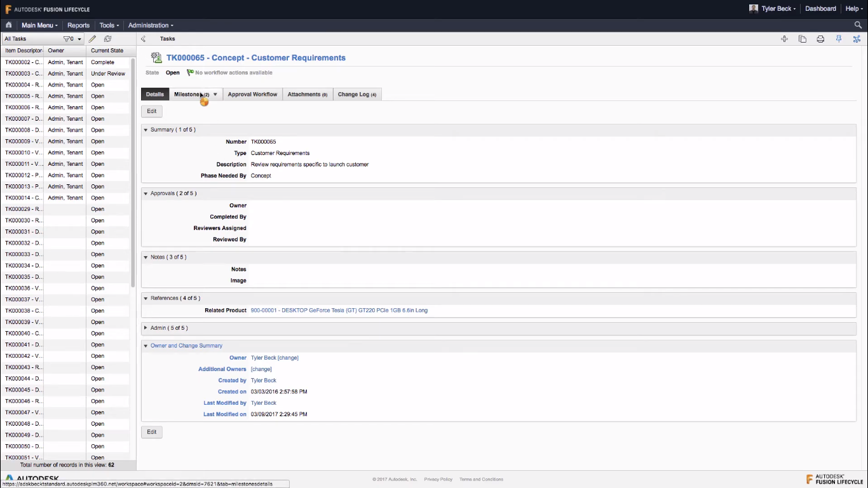
Task: Collapse the References section
Action: point(146,298)
